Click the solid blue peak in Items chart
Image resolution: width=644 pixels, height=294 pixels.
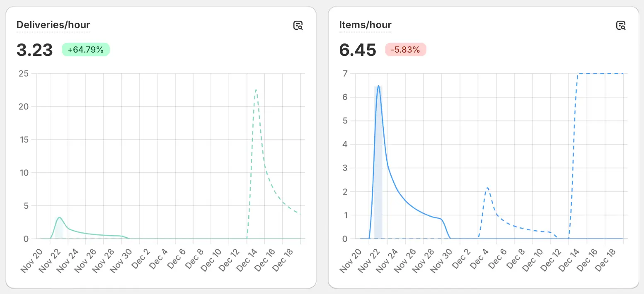[x=378, y=86]
